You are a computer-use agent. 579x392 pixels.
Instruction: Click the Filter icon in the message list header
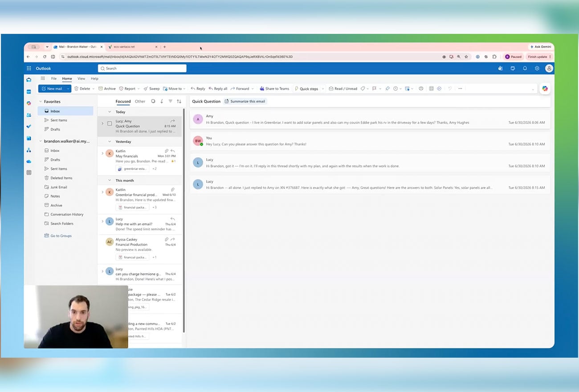170,101
